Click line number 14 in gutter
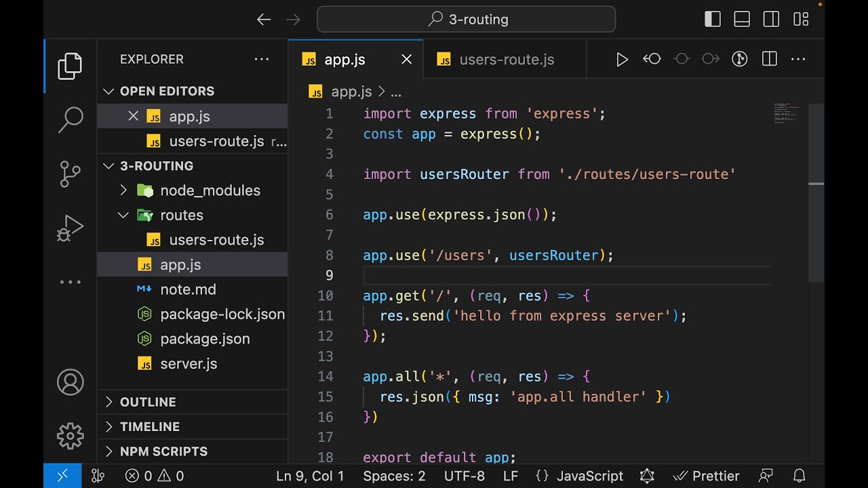This screenshot has height=488, width=868. pyautogui.click(x=325, y=376)
